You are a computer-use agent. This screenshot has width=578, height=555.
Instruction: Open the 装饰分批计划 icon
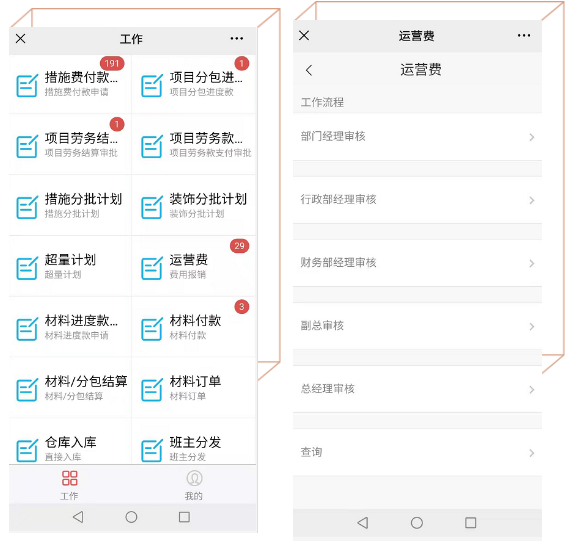pyautogui.click(x=152, y=207)
